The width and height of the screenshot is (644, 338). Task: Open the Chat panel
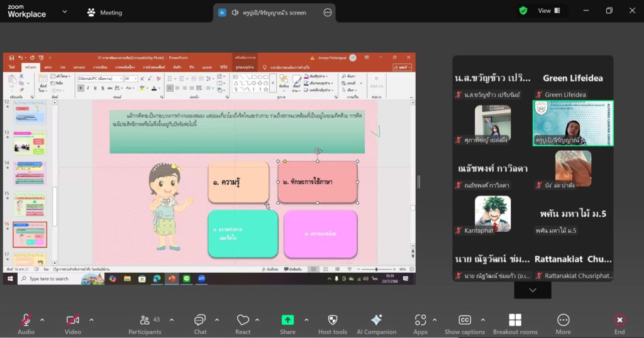200,320
